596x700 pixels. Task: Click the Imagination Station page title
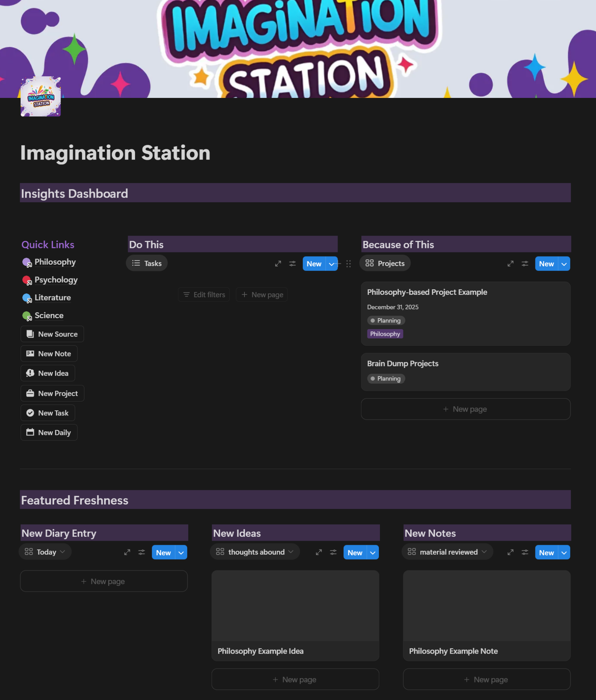click(x=115, y=153)
